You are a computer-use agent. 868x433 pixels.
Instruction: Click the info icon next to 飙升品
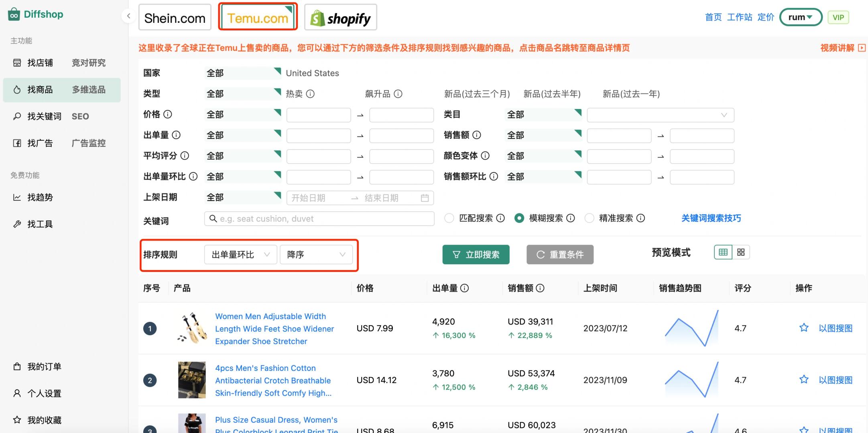tap(398, 94)
